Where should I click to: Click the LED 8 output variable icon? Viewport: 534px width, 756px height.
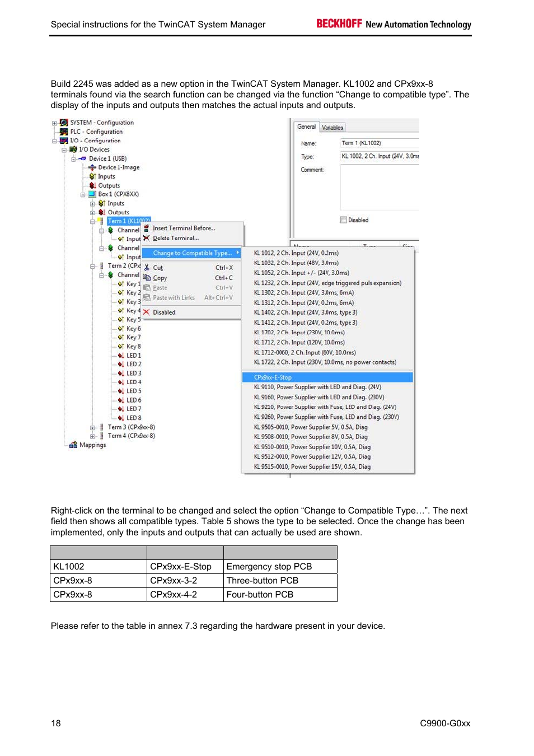[121, 418]
